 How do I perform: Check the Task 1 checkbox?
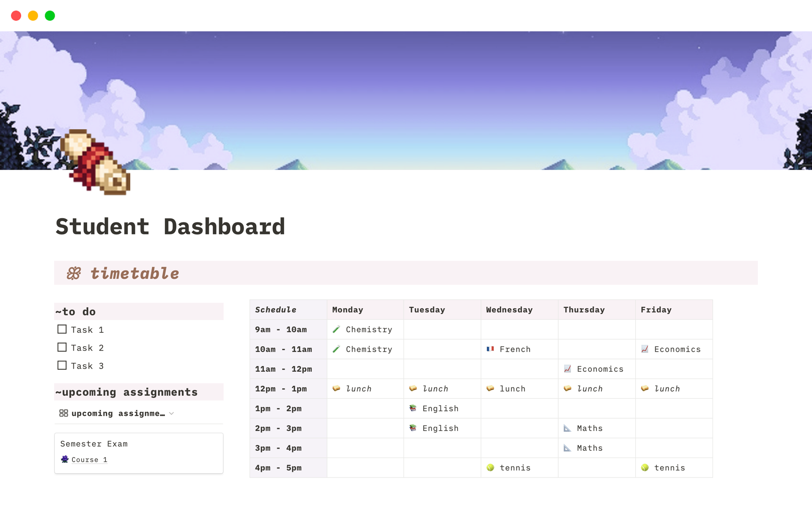[x=62, y=329]
